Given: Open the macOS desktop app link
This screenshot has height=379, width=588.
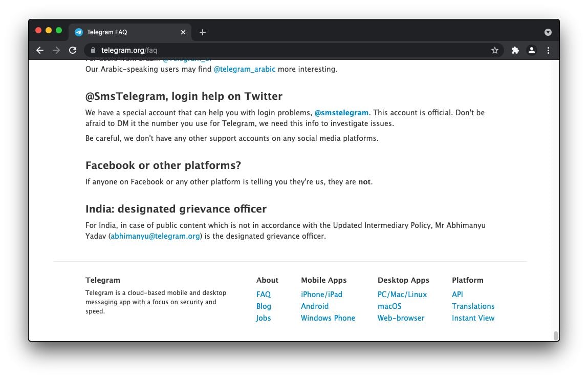Looking at the screenshot, I should click(389, 306).
